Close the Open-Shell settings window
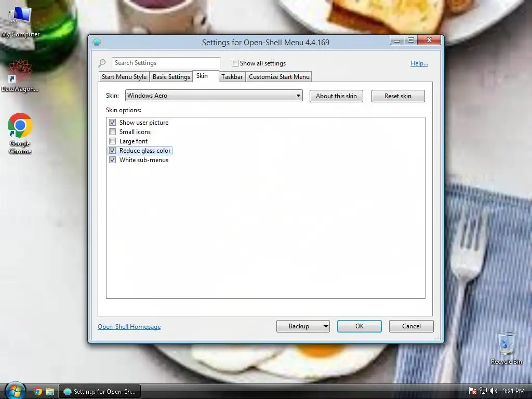 click(429, 40)
